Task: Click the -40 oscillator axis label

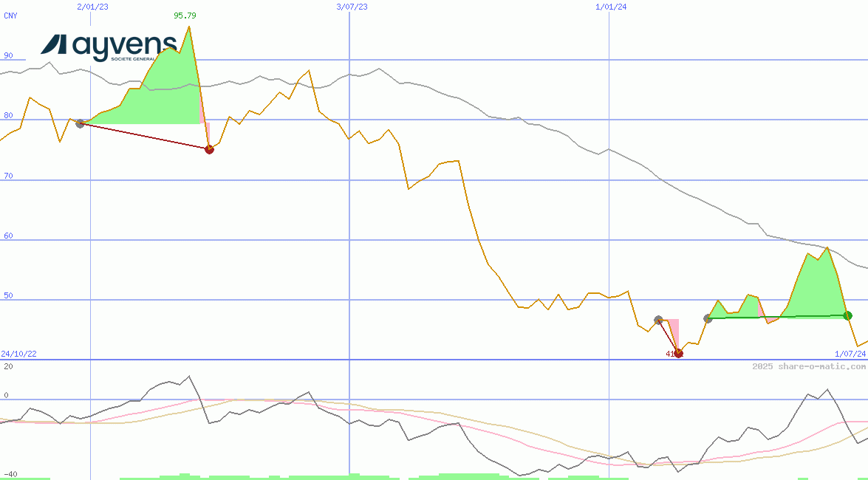Action: point(10,474)
